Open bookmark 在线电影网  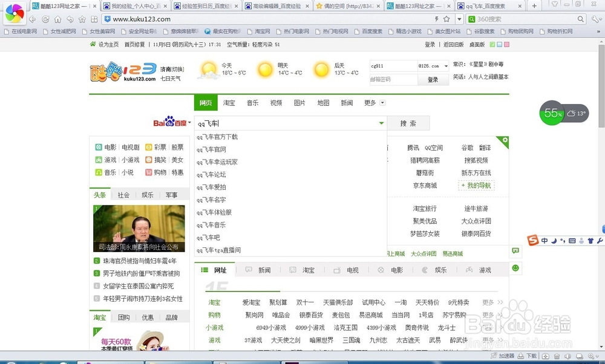tap(21, 31)
